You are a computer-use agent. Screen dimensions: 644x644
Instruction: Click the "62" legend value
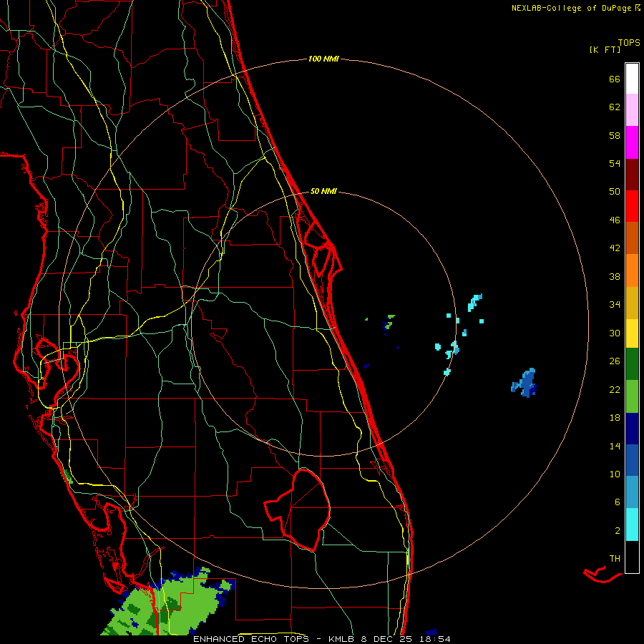tap(615, 107)
